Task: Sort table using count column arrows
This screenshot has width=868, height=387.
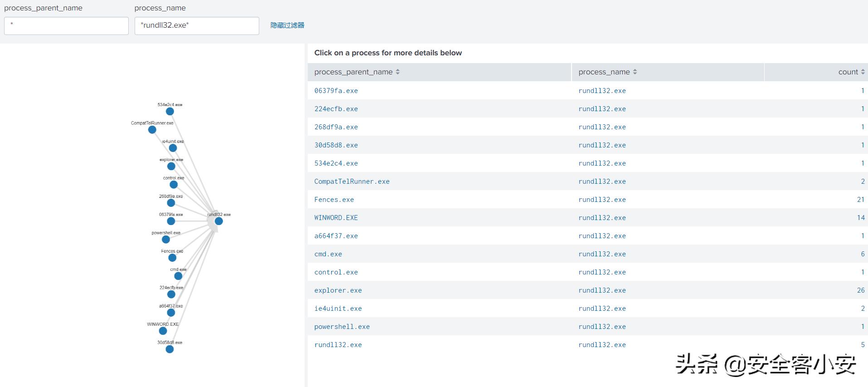Action: click(863, 72)
